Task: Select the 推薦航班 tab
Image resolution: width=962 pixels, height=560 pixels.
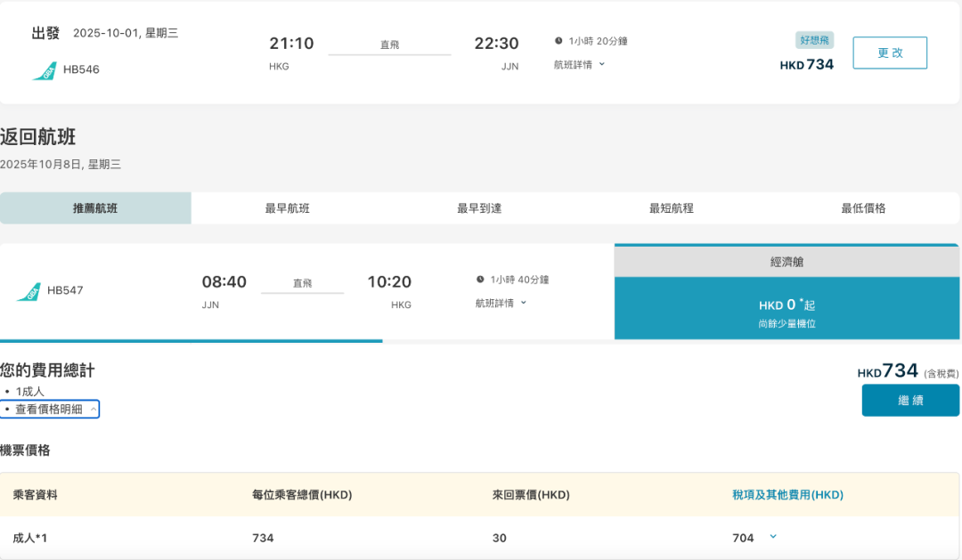Action: (95, 207)
